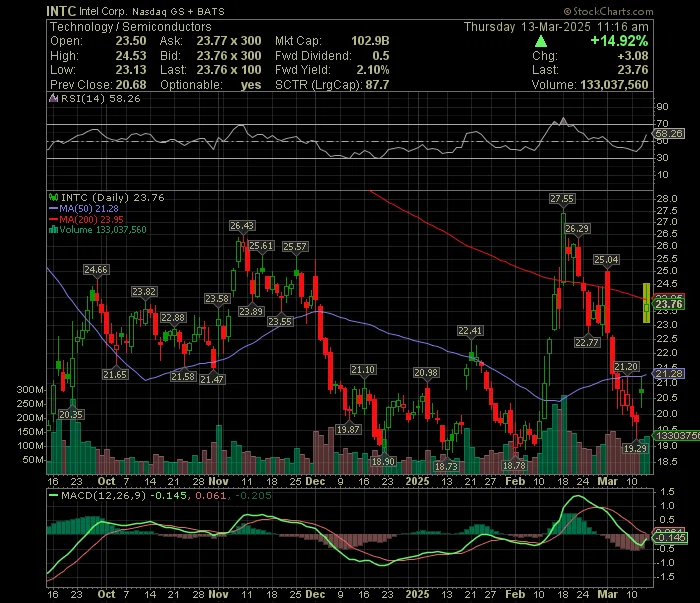
Task: Click the RSI(14) 58.26 legend text
Action: click(100, 99)
